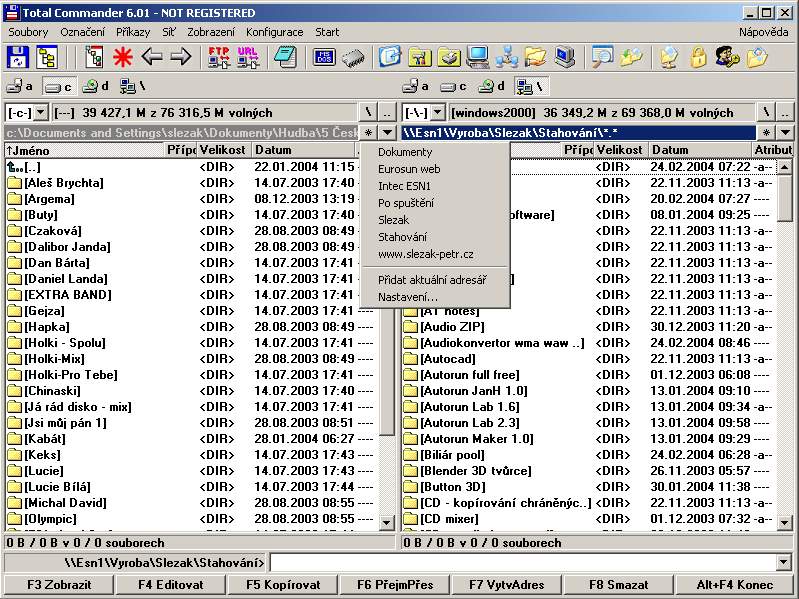Click the padlock toolbar icon

coord(698,57)
